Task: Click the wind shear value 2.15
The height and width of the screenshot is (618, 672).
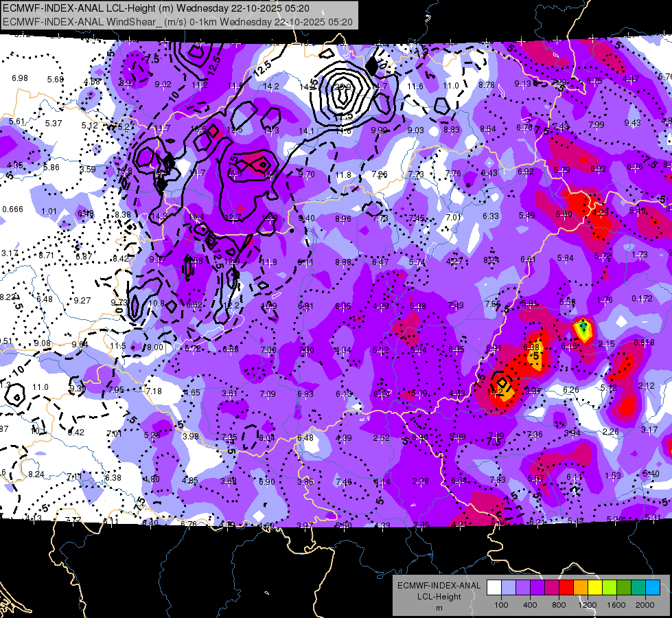Action: (606, 344)
